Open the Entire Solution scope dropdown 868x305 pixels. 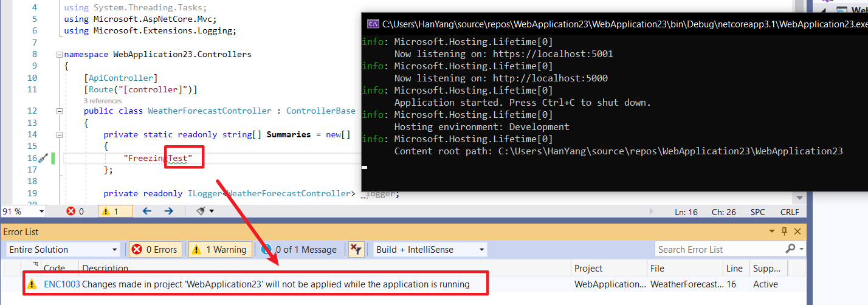(63, 249)
